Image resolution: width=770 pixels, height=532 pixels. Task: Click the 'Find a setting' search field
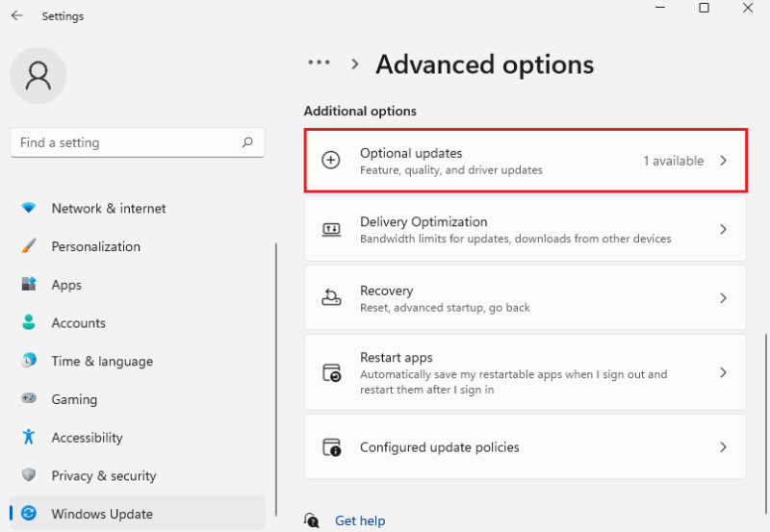pos(138,142)
